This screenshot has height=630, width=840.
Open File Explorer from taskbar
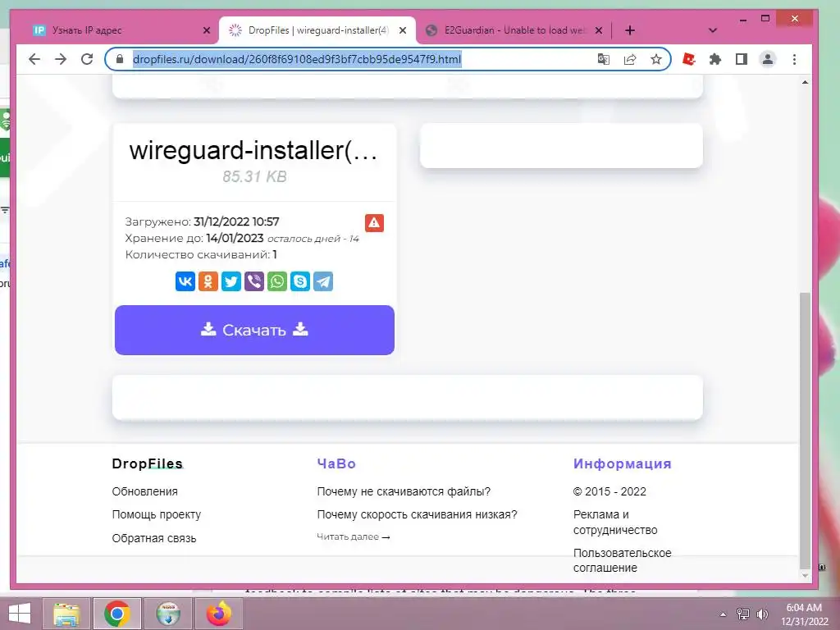pyautogui.click(x=67, y=614)
